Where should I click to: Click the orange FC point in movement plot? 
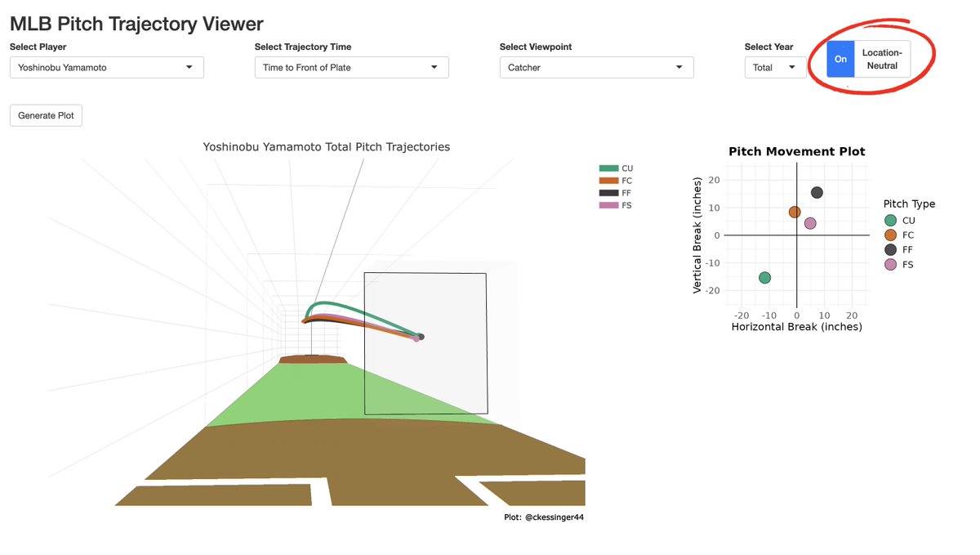pyautogui.click(x=795, y=213)
